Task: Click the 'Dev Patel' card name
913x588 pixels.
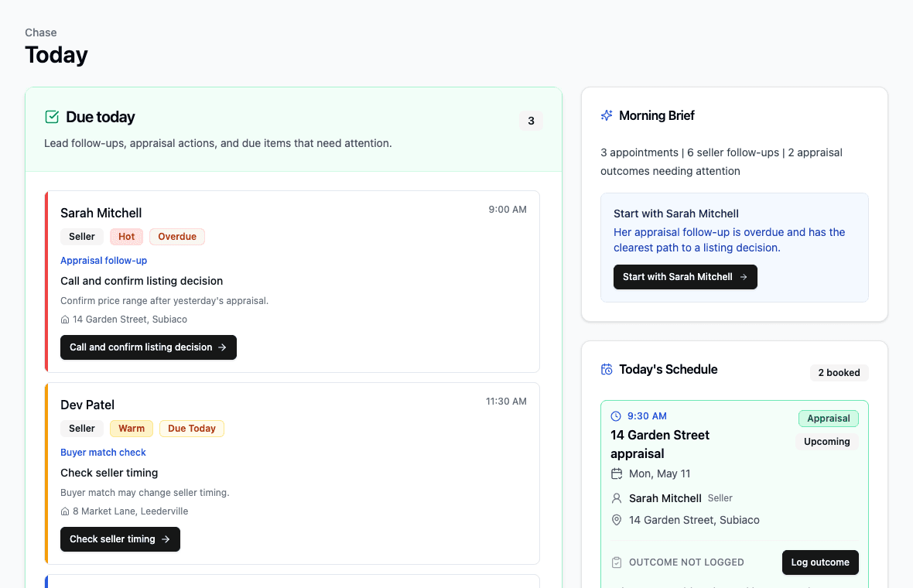Action: (87, 405)
